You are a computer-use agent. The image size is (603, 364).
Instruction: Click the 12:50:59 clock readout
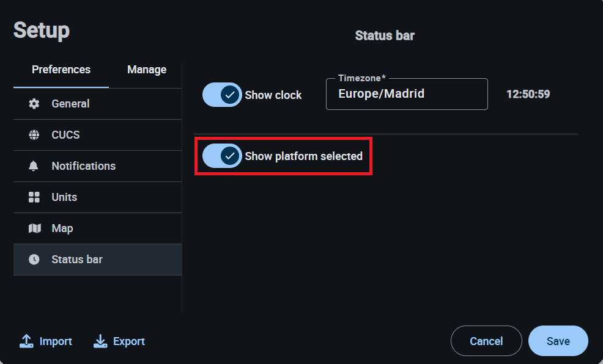528,94
